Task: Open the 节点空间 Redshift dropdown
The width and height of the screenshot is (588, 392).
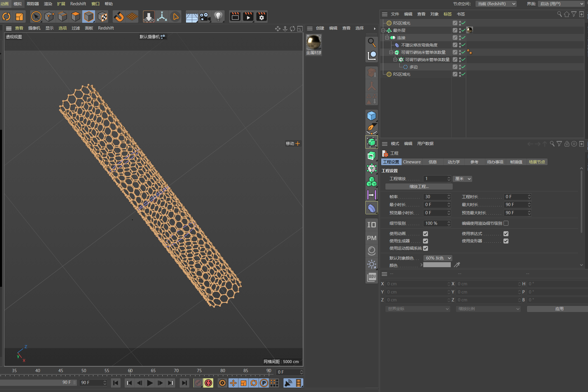Action: pos(496,4)
